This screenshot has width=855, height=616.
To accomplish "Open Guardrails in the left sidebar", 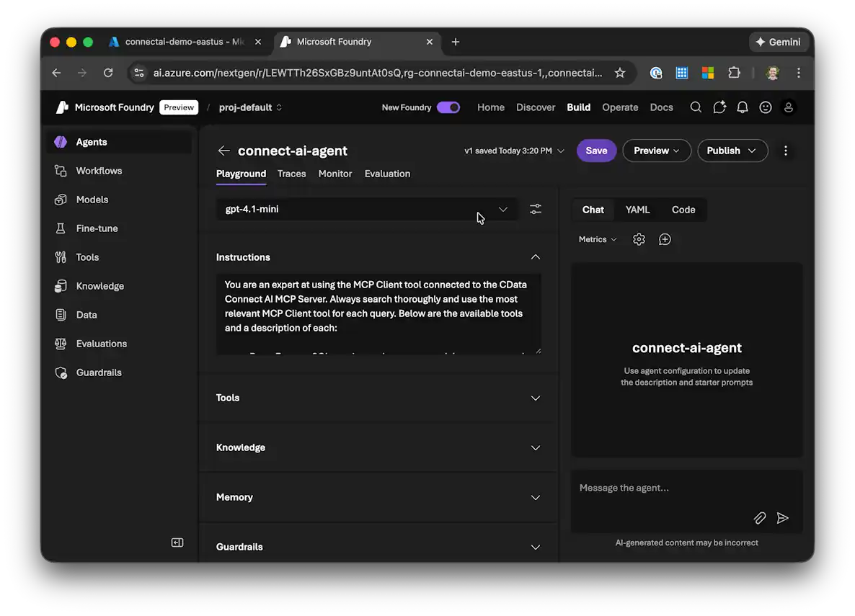I will point(99,372).
